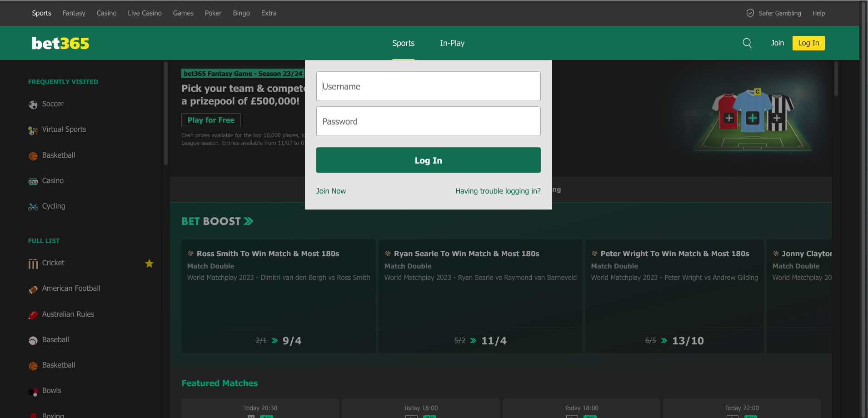This screenshot has height=418, width=868.
Task: Click the Safer Gambling link text
Action: (x=780, y=13)
